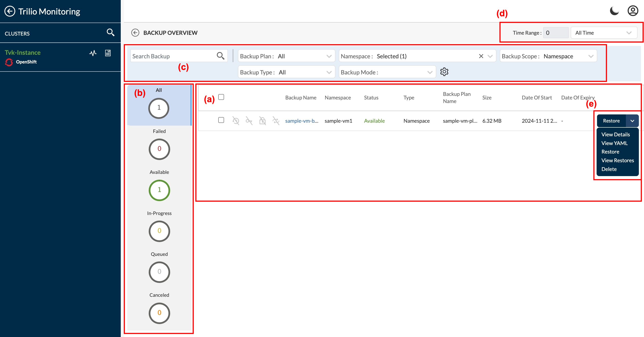
Task: Sort by Size column header
Action: [487, 98]
